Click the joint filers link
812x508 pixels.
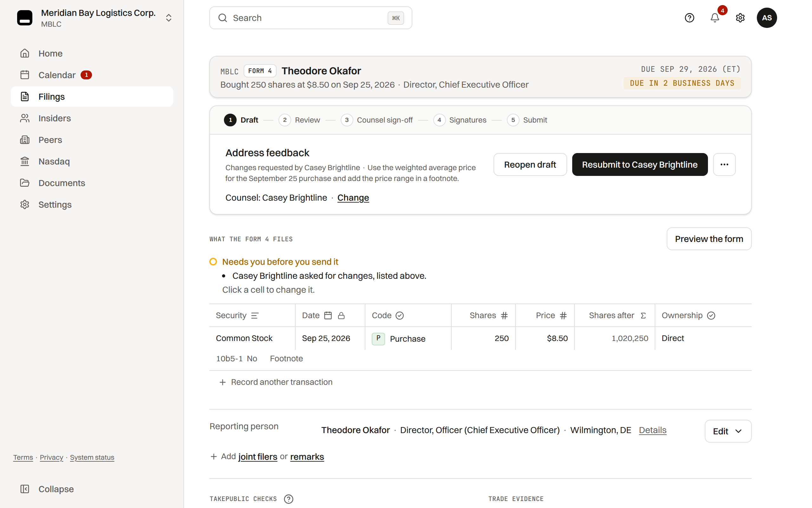[258, 457]
